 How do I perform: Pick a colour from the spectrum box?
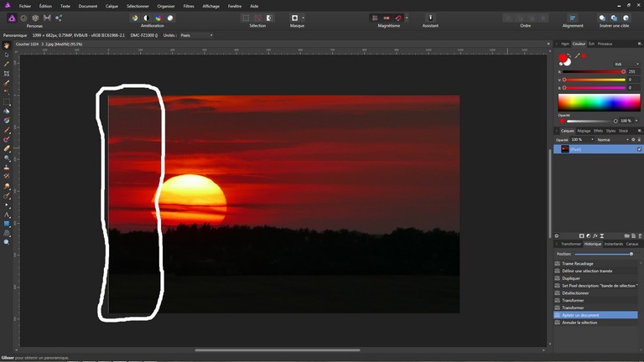[599, 102]
